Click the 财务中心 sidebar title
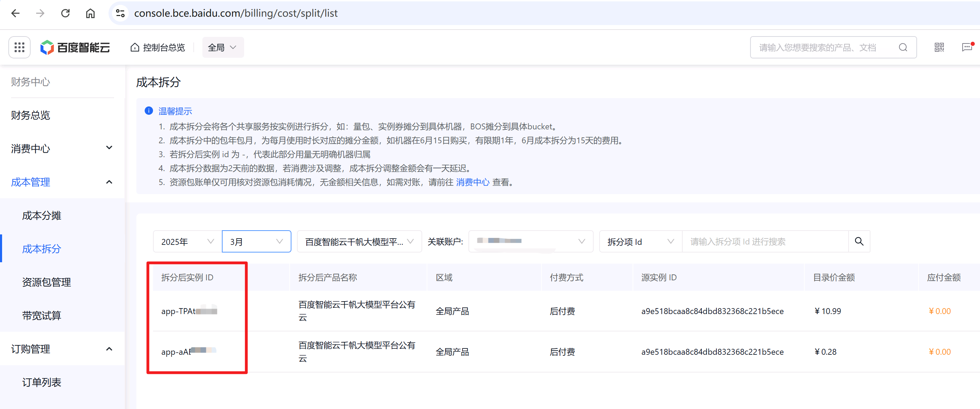Viewport: 980px width, 409px height. click(31, 82)
